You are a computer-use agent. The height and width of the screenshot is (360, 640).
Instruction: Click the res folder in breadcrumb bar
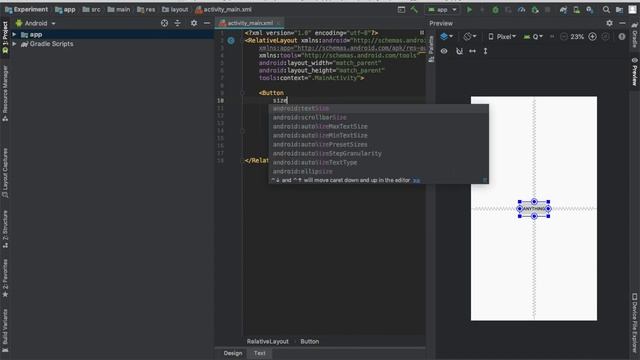[146, 9]
